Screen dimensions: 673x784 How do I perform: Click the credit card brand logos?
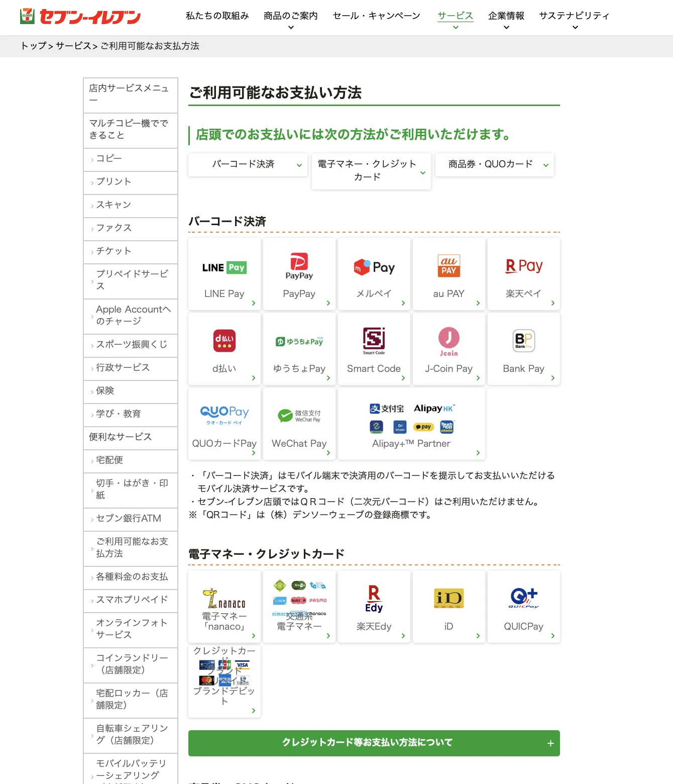coord(225,673)
